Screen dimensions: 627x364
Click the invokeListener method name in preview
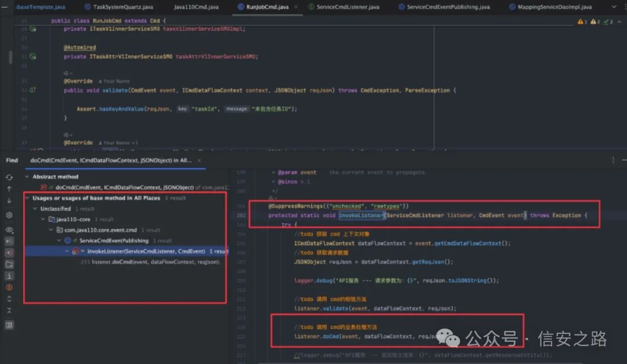pyautogui.click(x=361, y=215)
